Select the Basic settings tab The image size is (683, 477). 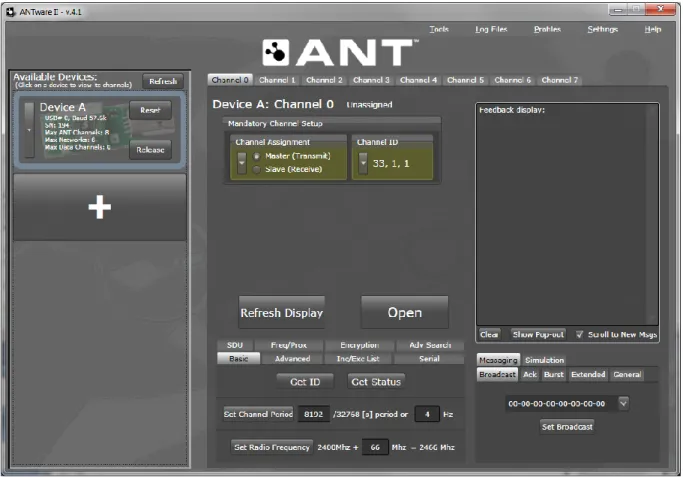coord(238,359)
